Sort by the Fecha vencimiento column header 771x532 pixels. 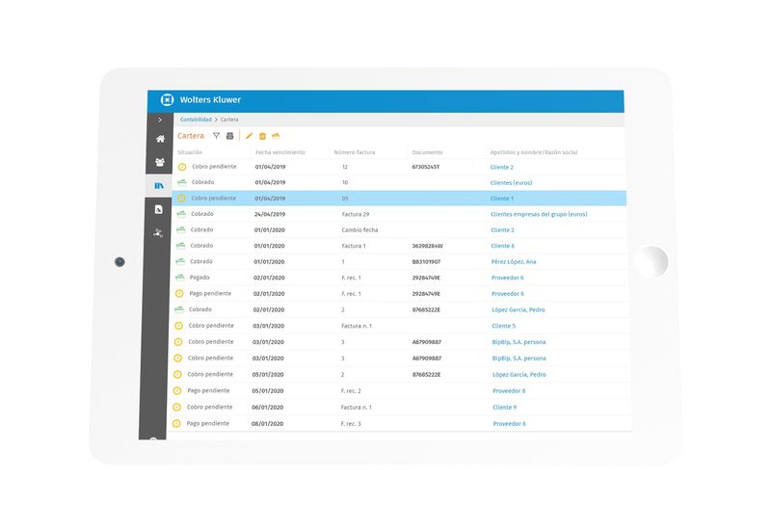click(280, 152)
